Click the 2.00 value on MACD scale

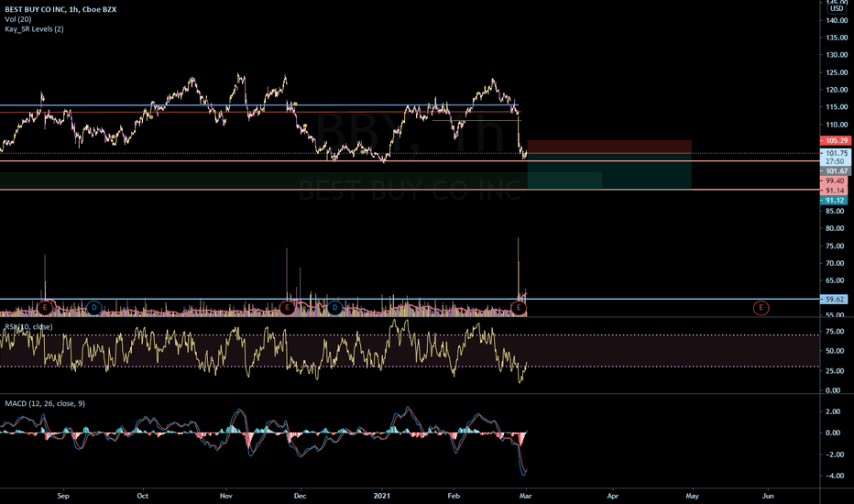[833, 411]
